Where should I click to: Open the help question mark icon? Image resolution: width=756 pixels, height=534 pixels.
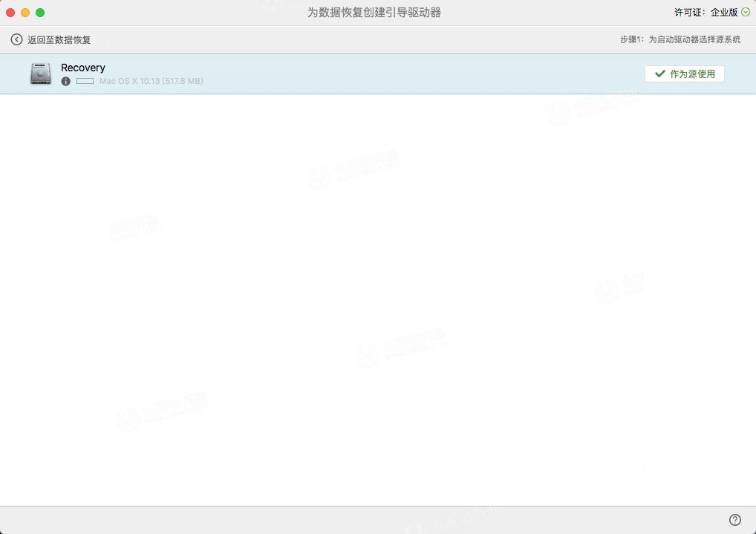734,520
